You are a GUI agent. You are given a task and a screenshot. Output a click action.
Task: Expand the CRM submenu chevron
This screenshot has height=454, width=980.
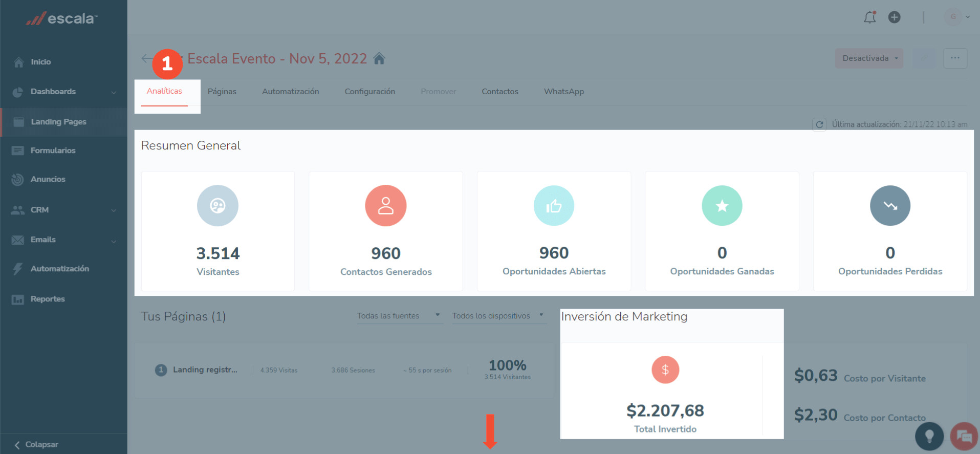[114, 210]
